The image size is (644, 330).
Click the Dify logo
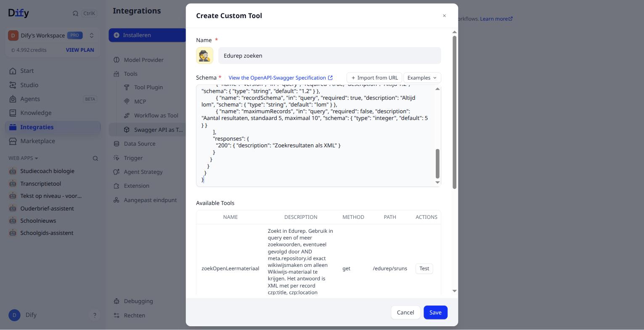(19, 13)
